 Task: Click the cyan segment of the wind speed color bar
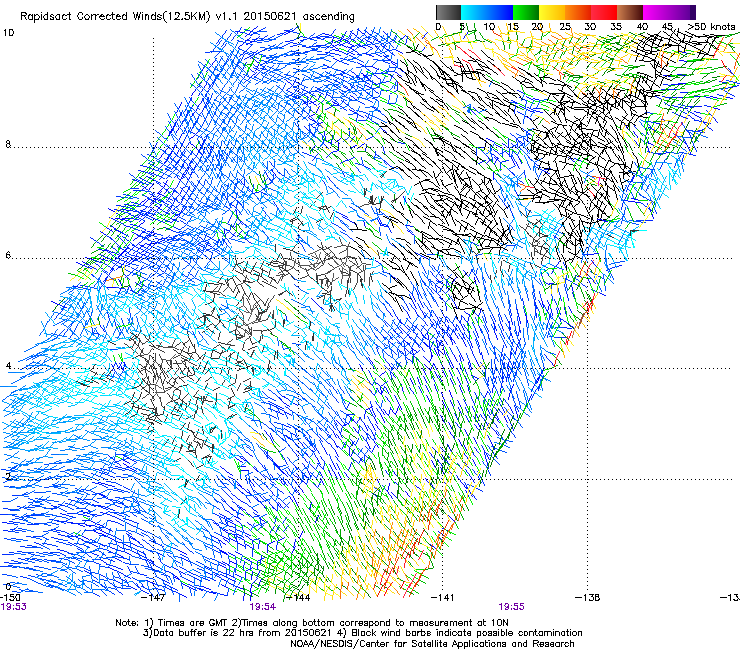[x=473, y=12]
